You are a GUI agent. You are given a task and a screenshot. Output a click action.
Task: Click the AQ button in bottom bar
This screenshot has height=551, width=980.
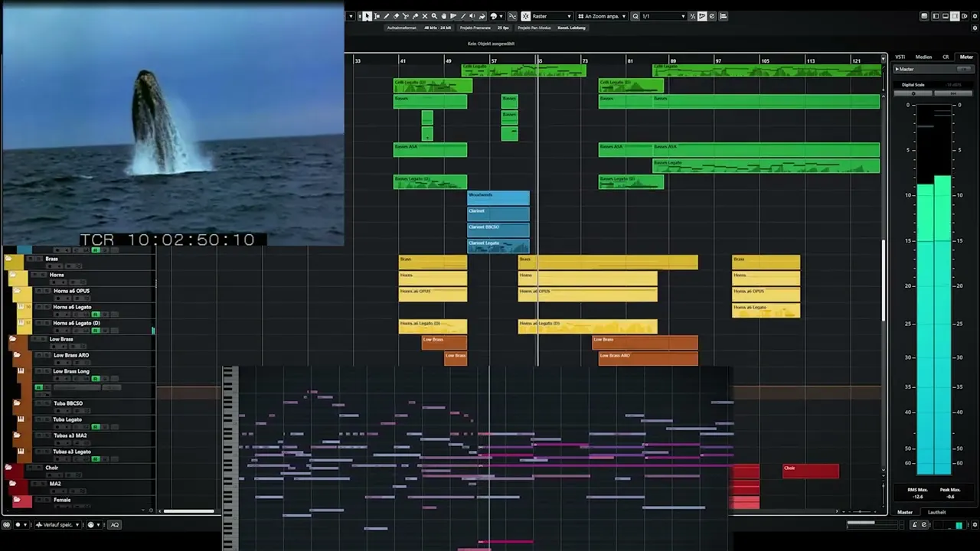click(x=115, y=524)
